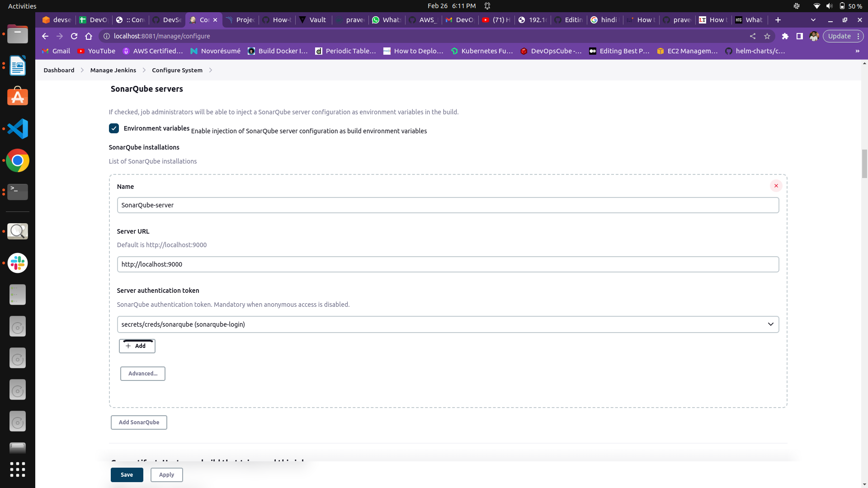Reload the current page
This screenshot has width=868, height=488.
click(74, 36)
